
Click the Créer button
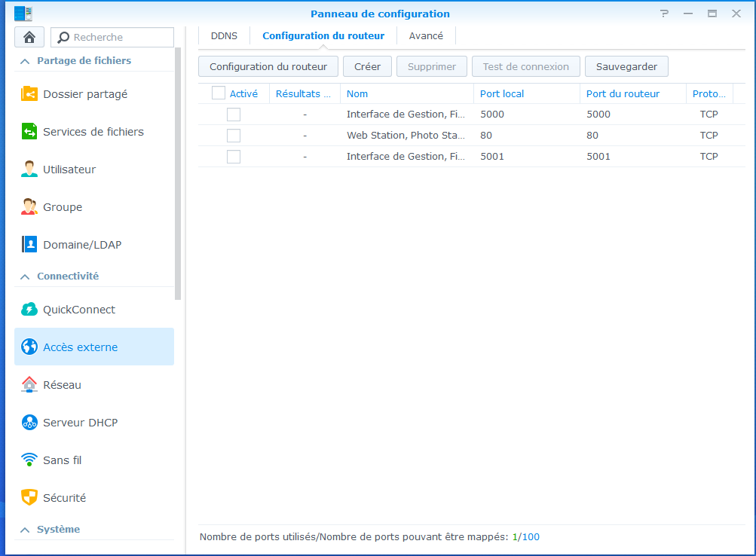(x=367, y=66)
